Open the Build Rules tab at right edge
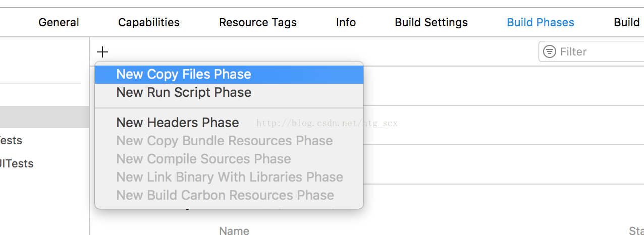This screenshot has width=644, height=235. pyautogui.click(x=628, y=22)
